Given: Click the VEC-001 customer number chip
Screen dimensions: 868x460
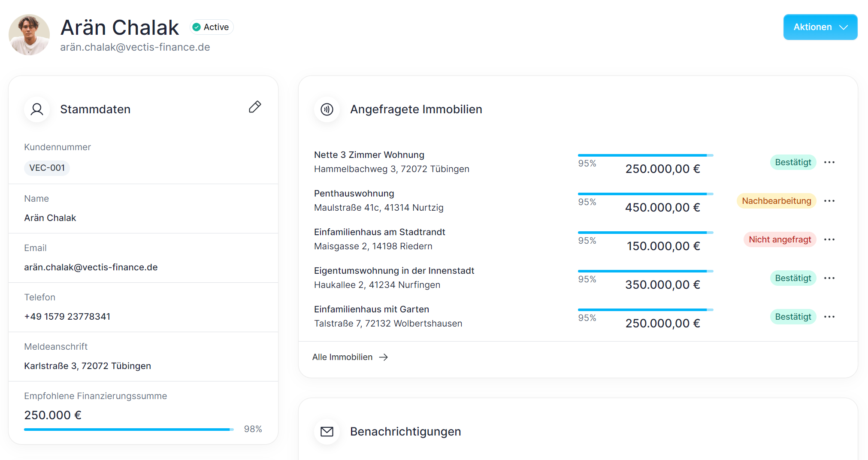Looking at the screenshot, I should tap(47, 168).
